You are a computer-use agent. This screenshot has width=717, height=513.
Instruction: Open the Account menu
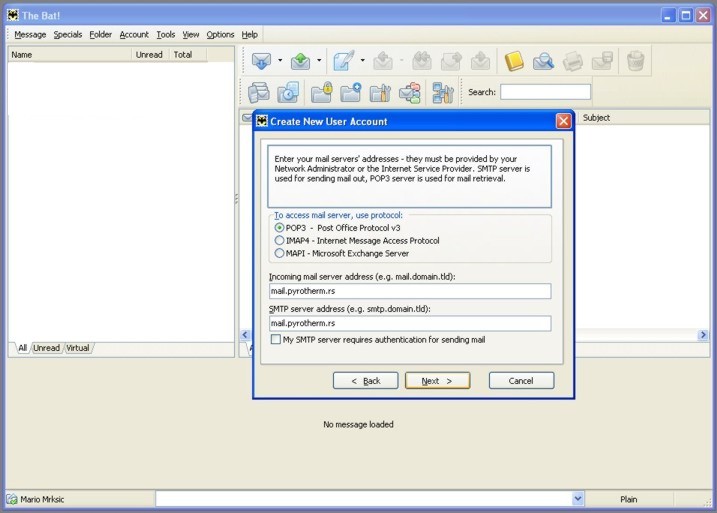[x=134, y=35]
